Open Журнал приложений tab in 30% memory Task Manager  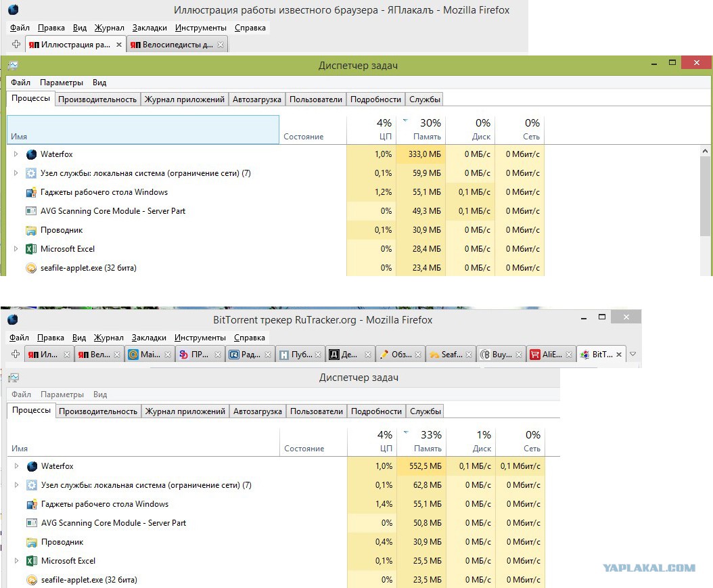(185, 99)
